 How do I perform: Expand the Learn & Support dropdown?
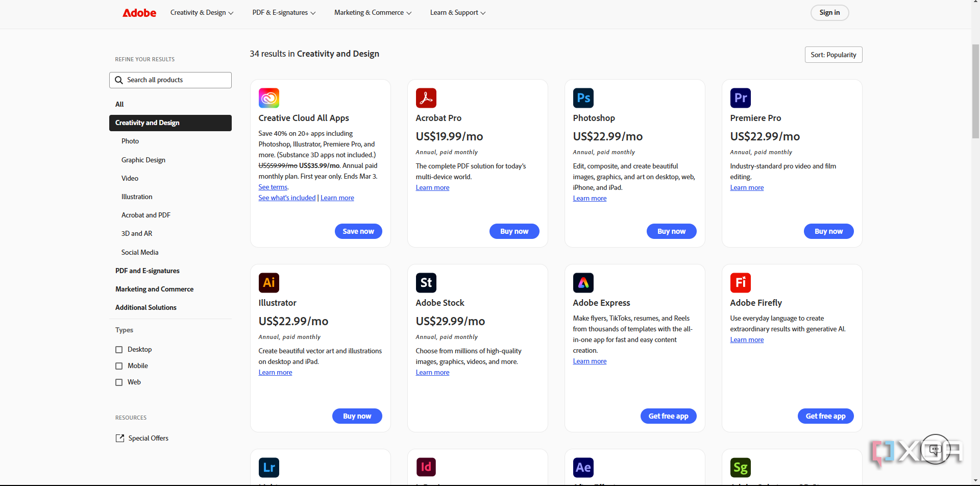tap(457, 12)
